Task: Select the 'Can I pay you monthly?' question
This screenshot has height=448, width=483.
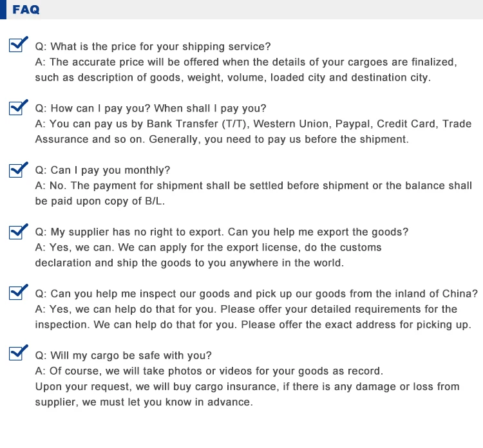Action: [x=102, y=170]
